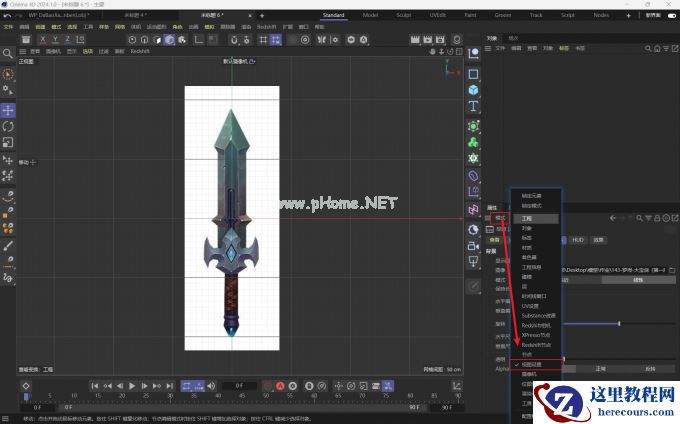
Task: Play the animation forward
Action: pos(132,386)
